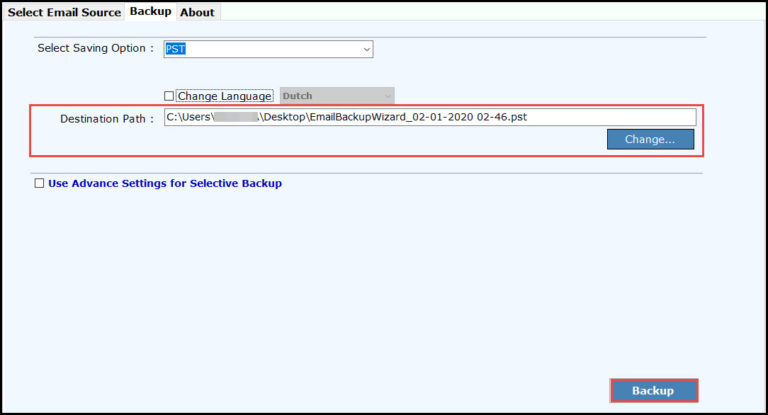Click the saving option dropdown arrow
This screenshot has height=415, width=768.
(x=366, y=48)
